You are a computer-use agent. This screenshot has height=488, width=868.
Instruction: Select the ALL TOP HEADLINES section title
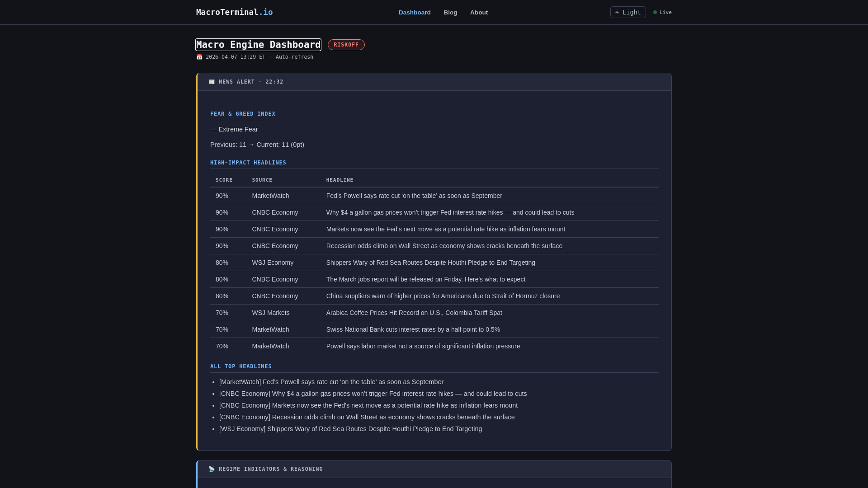[241, 366]
